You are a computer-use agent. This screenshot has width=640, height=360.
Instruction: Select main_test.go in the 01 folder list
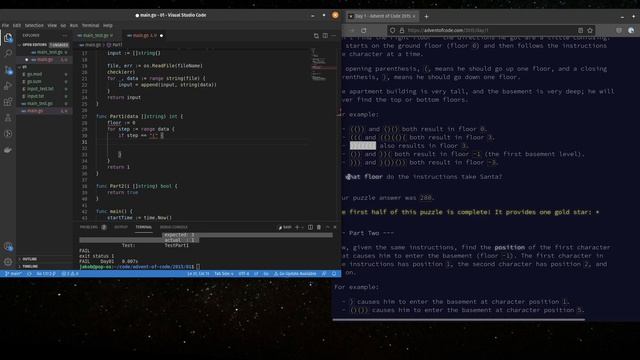(x=45, y=104)
